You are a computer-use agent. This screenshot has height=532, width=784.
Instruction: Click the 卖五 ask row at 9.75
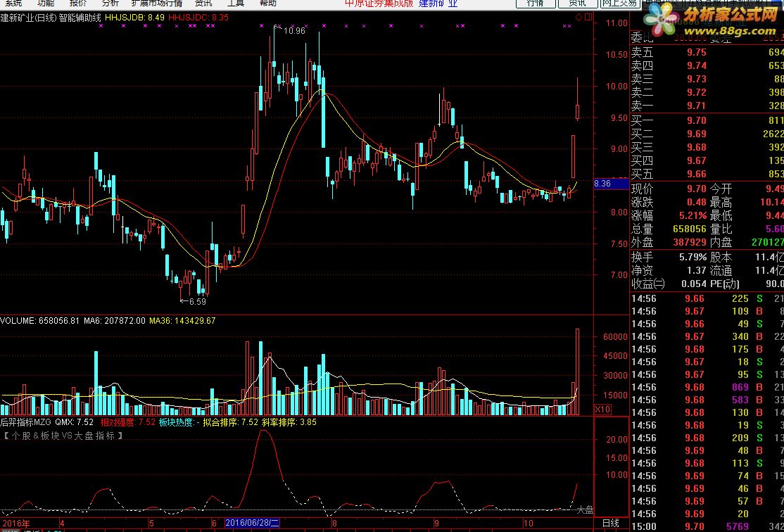pos(707,53)
